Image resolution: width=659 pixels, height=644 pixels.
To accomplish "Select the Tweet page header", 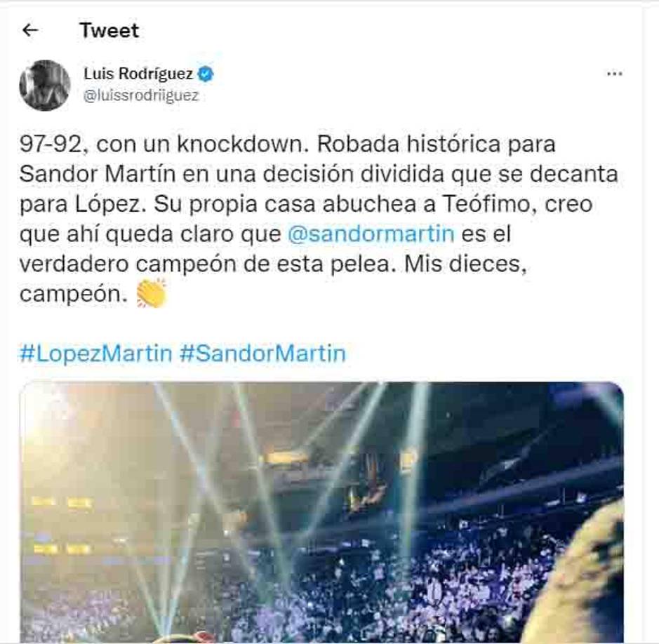I will tap(110, 30).
